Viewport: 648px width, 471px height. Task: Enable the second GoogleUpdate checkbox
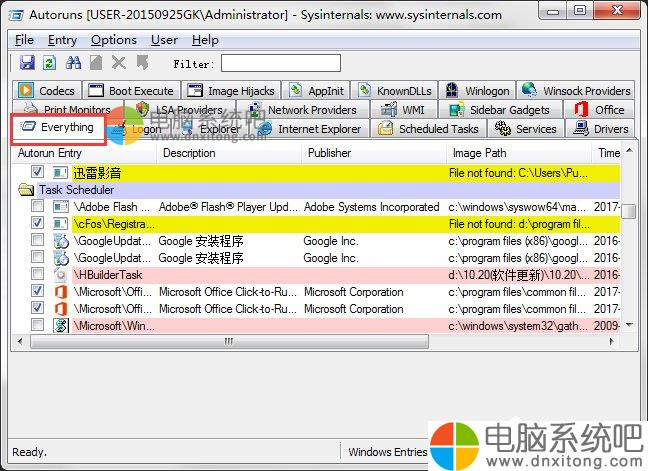pyautogui.click(x=37, y=256)
